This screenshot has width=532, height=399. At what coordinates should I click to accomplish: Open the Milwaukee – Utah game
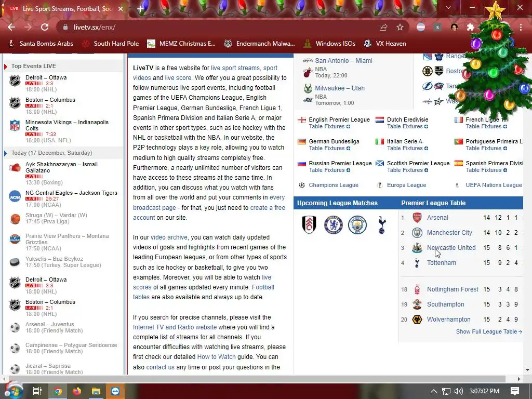(340, 88)
